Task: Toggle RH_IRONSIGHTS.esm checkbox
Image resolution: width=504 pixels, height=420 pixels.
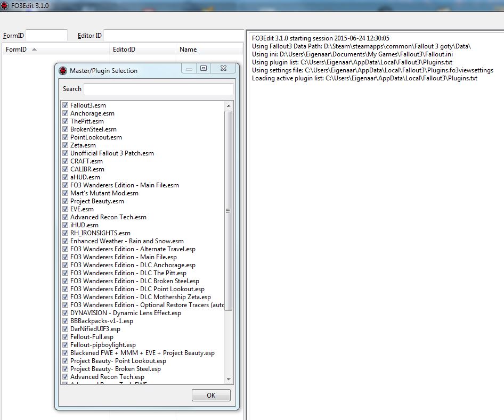Action: [65, 233]
